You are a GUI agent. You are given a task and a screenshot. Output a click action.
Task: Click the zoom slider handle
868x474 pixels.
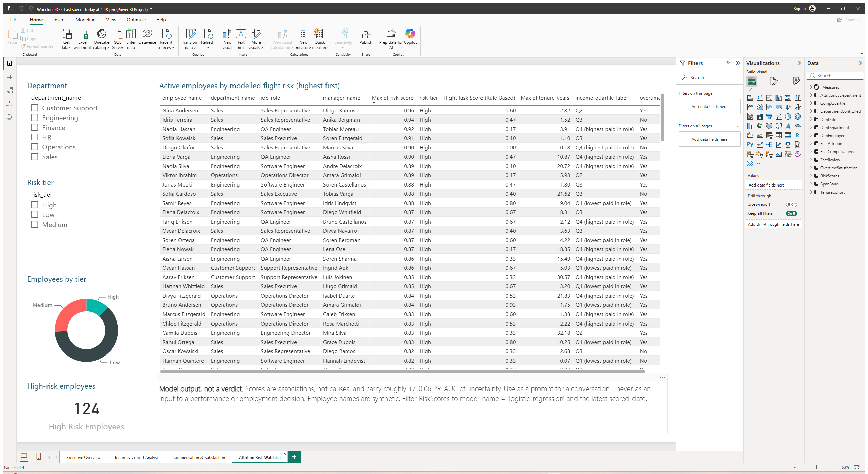[816, 467]
